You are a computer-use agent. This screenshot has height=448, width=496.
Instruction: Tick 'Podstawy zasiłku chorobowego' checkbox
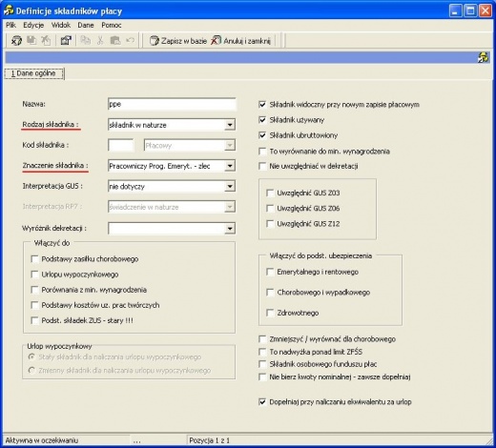[34, 259]
